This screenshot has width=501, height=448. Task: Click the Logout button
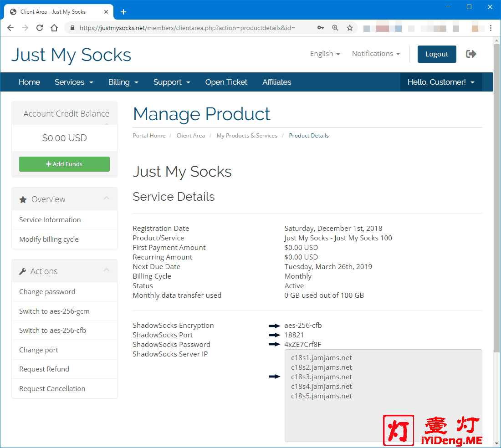[x=437, y=54]
